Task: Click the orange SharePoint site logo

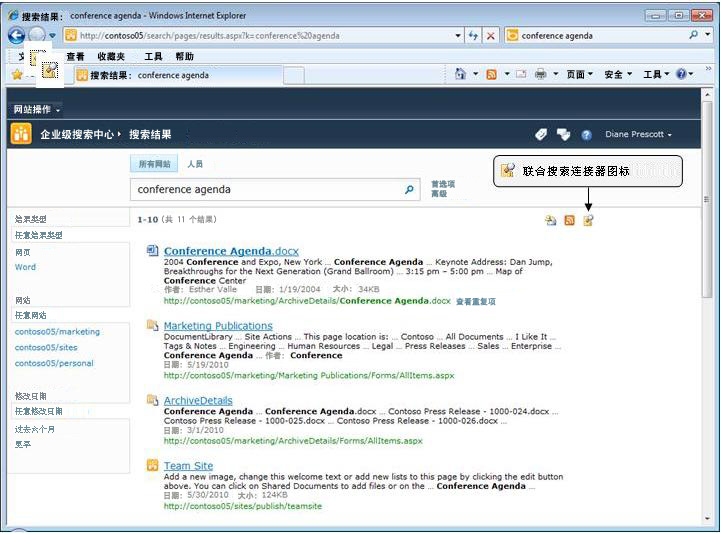Action: pyautogui.click(x=21, y=134)
